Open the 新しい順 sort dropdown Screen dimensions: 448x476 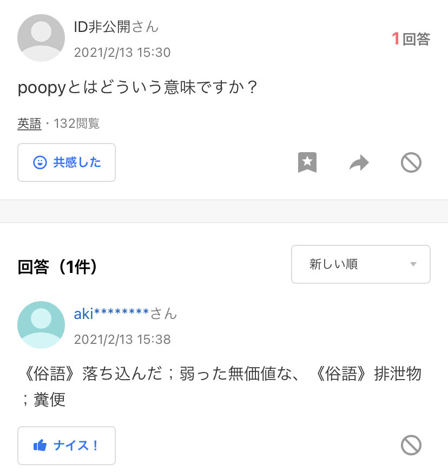[x=361, y=264]
